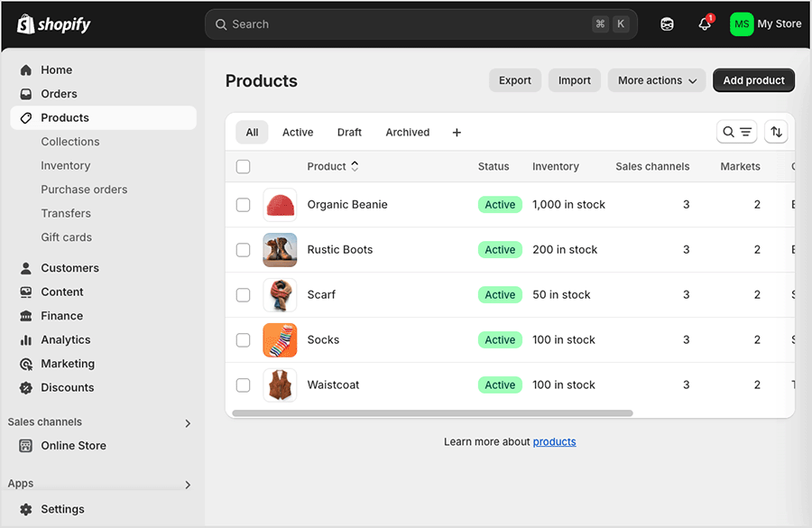Click the Sales channels column header

tap(652, 166)
